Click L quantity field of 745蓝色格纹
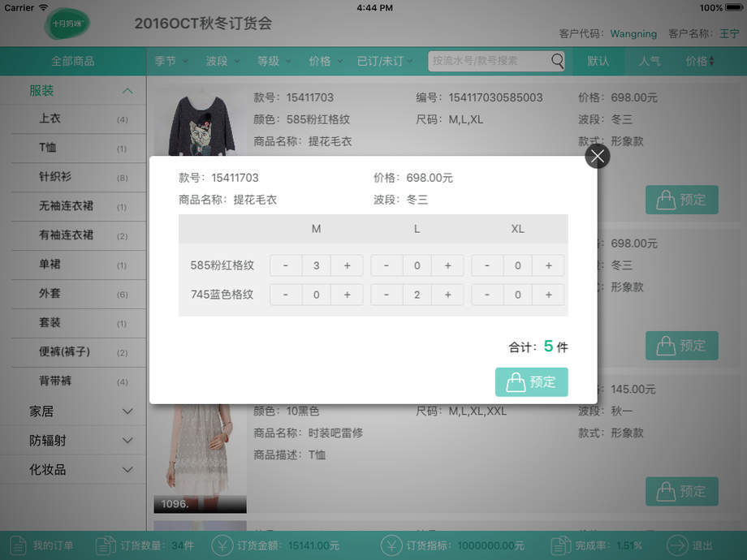The height and width of the screenshot is (560, 747). [417, 295]
